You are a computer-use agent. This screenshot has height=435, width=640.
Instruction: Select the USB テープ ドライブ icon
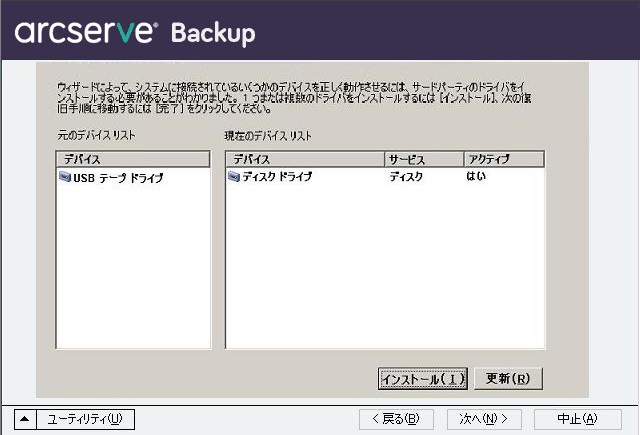[x=65, y=177]
